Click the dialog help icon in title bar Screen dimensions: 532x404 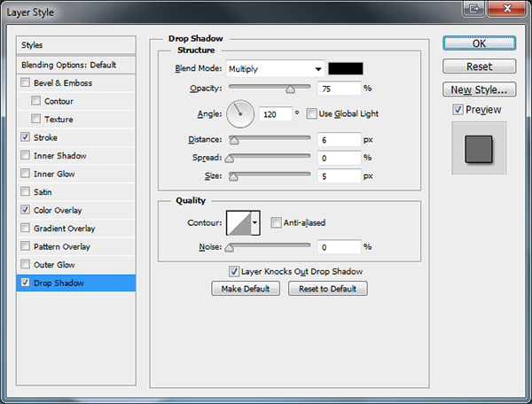click(x=473, y=8)
